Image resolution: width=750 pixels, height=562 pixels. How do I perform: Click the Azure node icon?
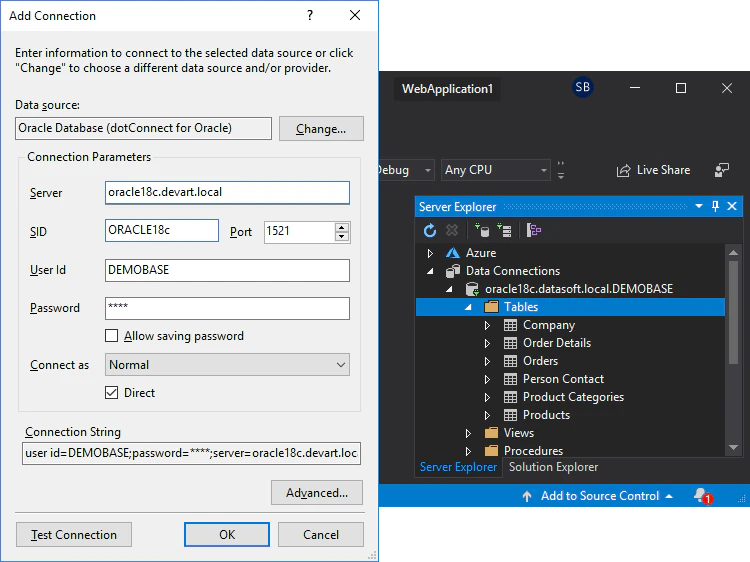[452, 253]
